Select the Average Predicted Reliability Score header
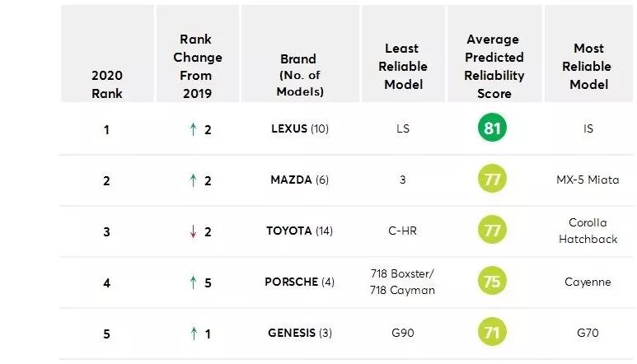The height and width of the screenshot is (364, 637). [493, 67]
